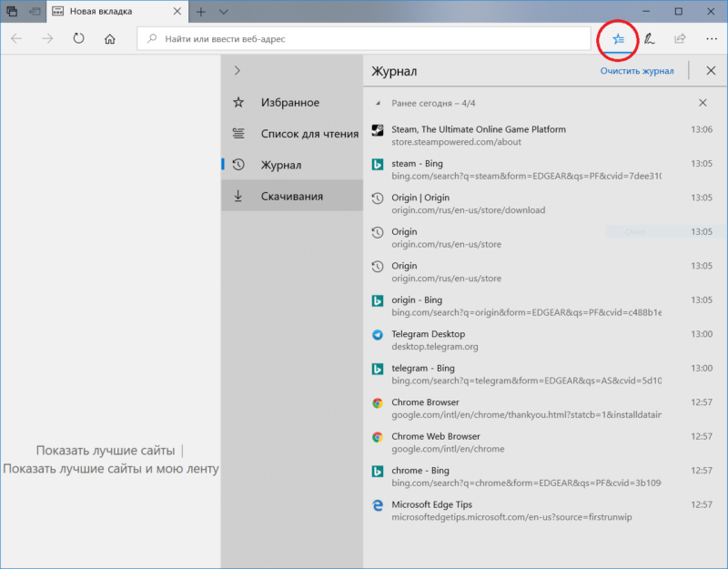Click the Refresh page icon
The height and width of the screenshot is (569, 728).
click(78, 38)
